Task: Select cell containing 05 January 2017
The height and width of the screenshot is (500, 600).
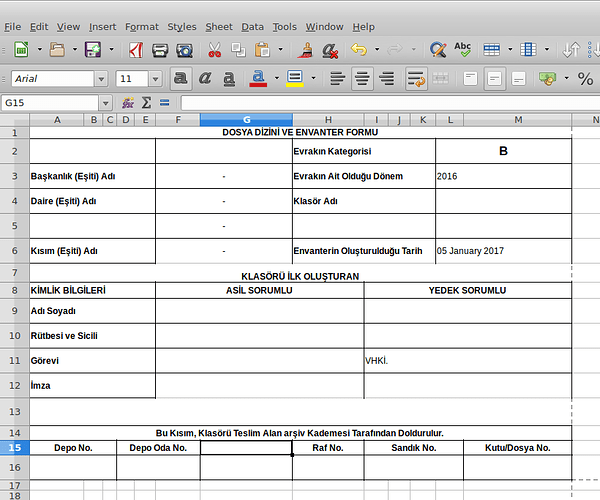Action: pyautogui.click(x=504, y=251)
